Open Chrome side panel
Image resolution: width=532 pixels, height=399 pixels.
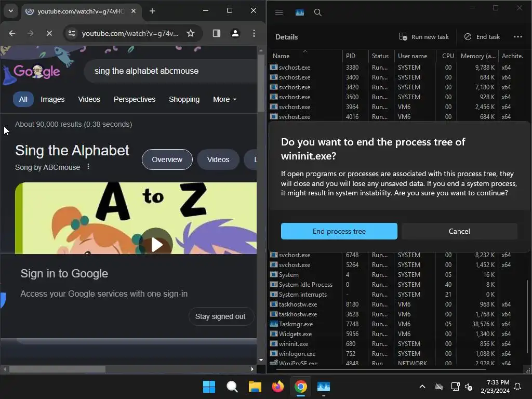click(x=217, y=33)
